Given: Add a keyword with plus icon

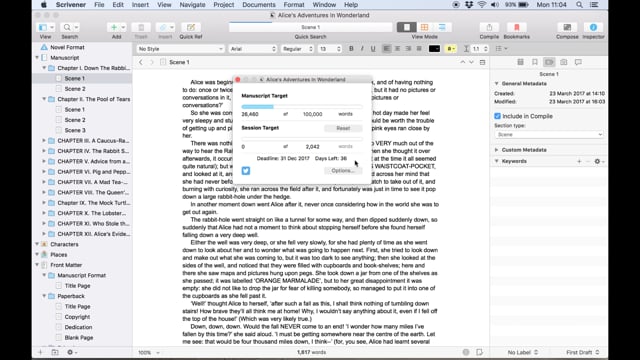Looking at the screenshot, I should [x=579, y=161].
